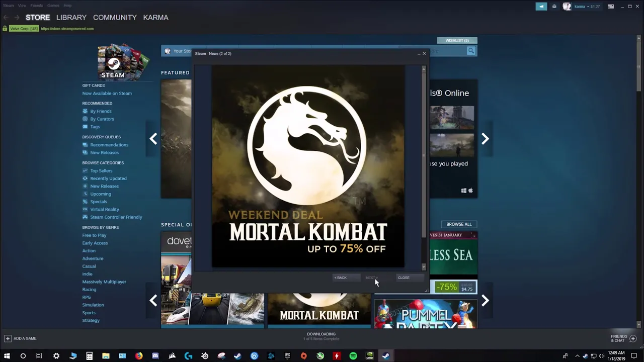Screen dimensions: 644x362
Task: Open the COMMUNITY tab
Action: [x=115, y=17]
